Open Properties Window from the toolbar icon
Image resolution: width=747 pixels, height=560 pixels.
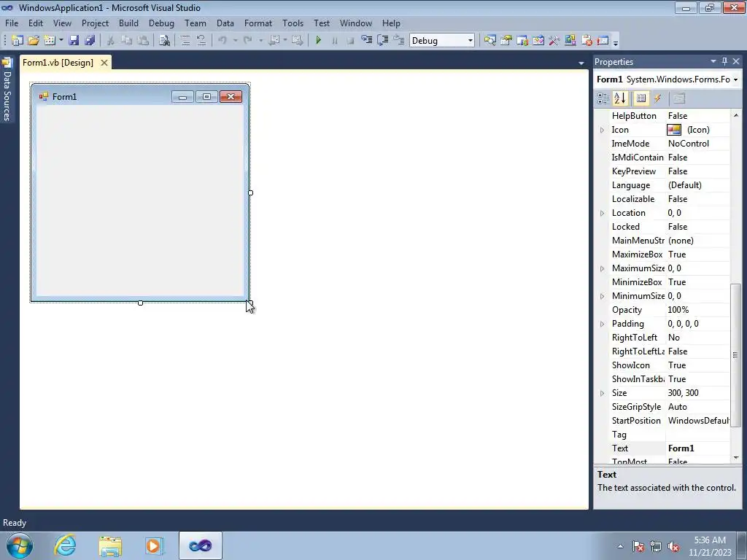506,41
